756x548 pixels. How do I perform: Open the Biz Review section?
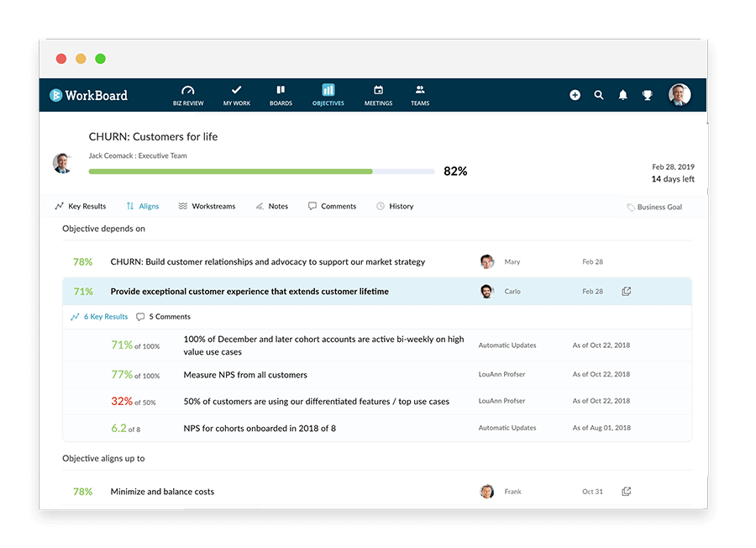coord(187,94)
